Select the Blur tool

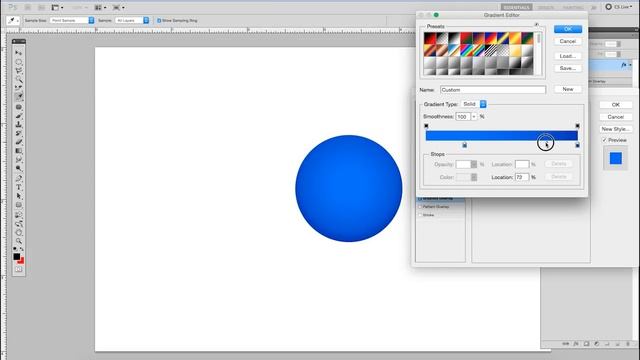18,160
